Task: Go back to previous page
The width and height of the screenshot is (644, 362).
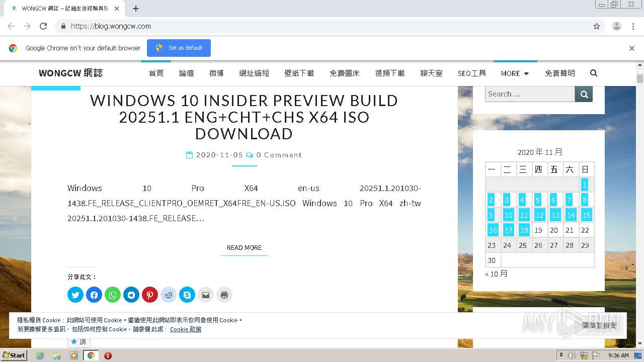Action: click(11, 26)
